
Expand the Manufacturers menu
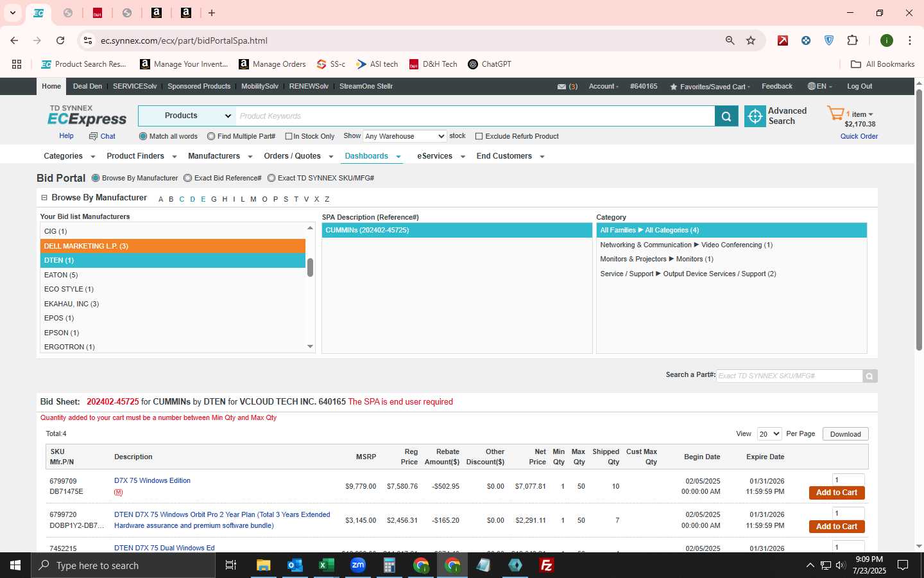click(x=219, y=156)
